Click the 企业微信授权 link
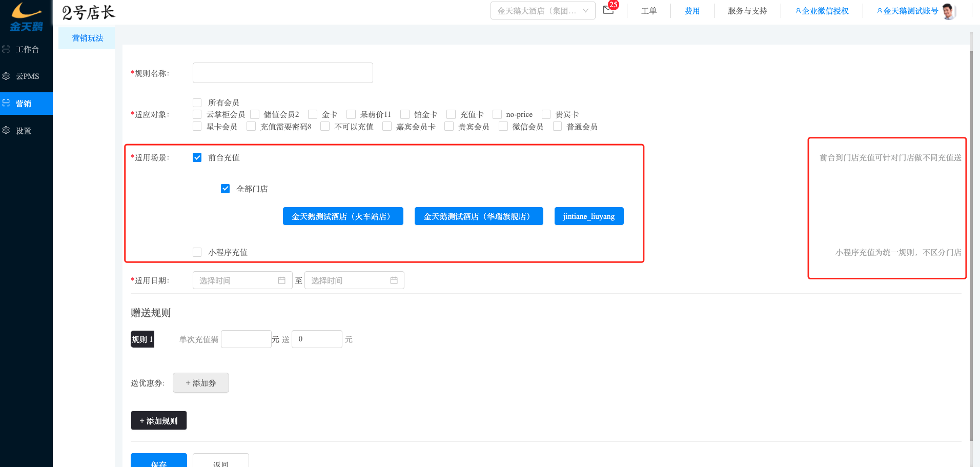This screenshot has height=467, width=980. [822, 11]
